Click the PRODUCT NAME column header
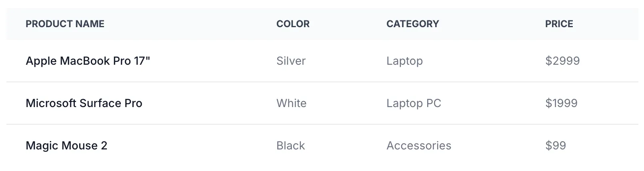 pos(65,24)
